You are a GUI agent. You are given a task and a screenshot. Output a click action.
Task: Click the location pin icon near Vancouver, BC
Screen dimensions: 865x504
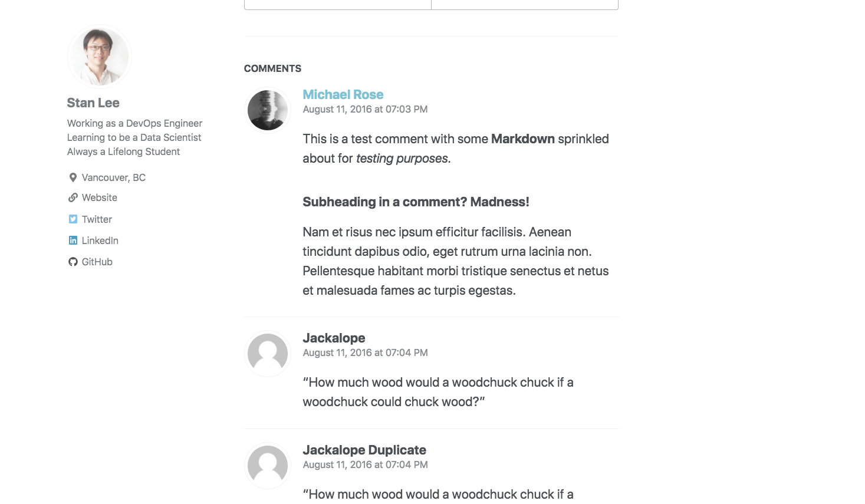pos(73,177)
